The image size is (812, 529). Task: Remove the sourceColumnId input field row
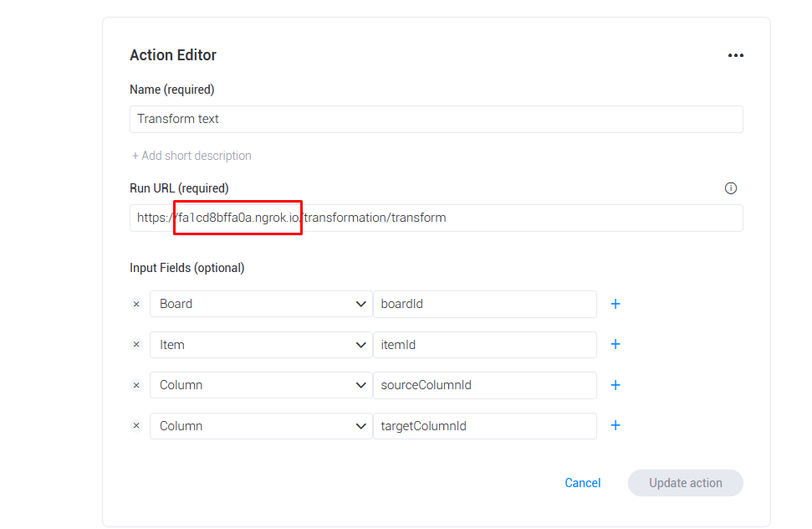136,385
